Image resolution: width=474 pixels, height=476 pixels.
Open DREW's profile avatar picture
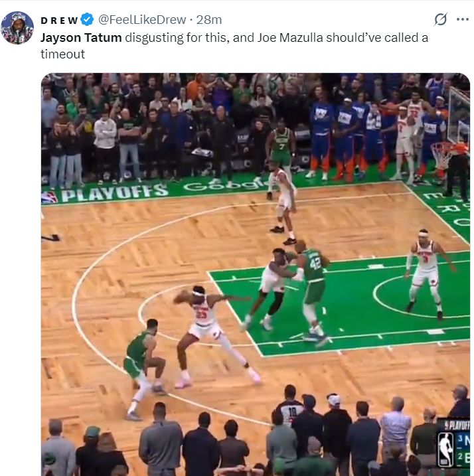(x=17, y=28)
